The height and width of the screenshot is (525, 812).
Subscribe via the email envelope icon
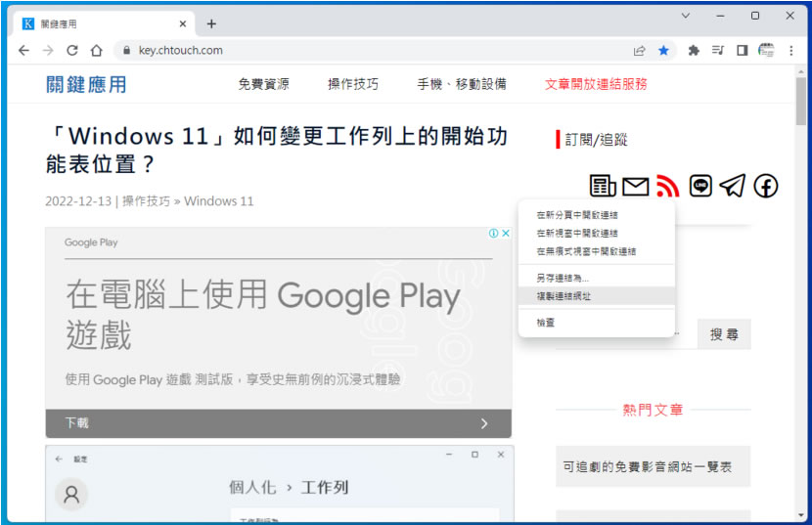[x=635, y=187]
